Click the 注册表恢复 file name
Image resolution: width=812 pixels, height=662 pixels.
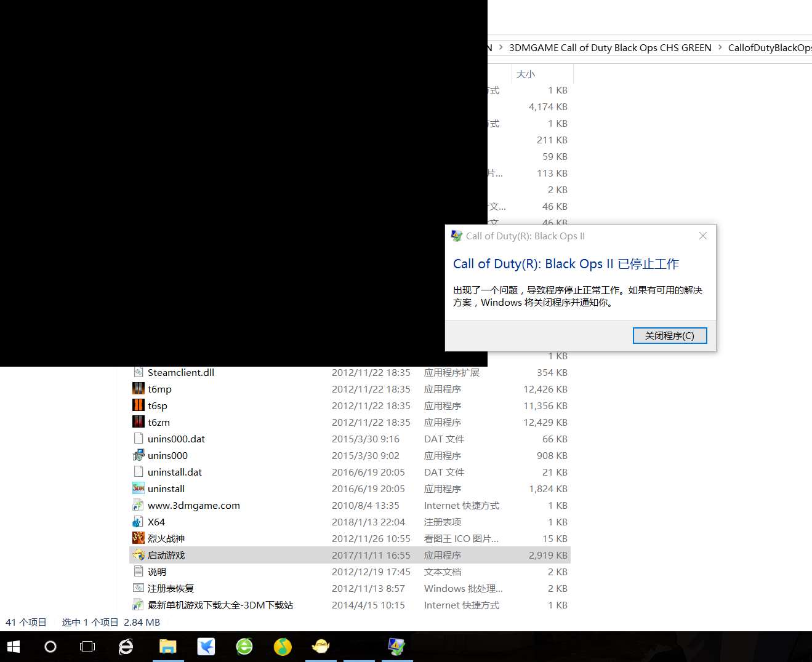coord(171,588)
